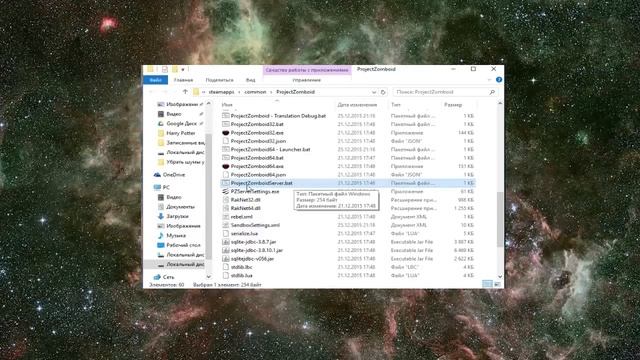Sort by the Имя column header
The height and width of the screenshot is (360, 640).
[227, 105]
